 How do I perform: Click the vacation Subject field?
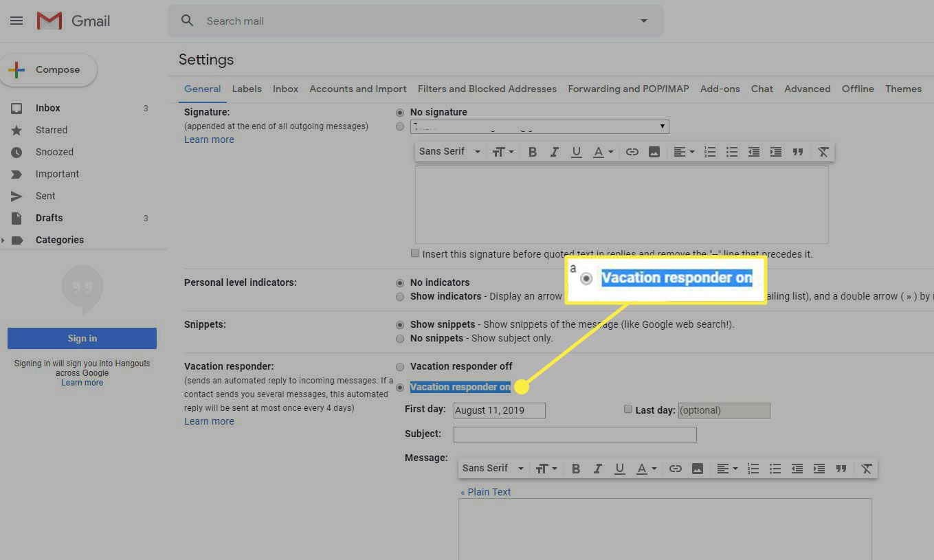[575, 434]
